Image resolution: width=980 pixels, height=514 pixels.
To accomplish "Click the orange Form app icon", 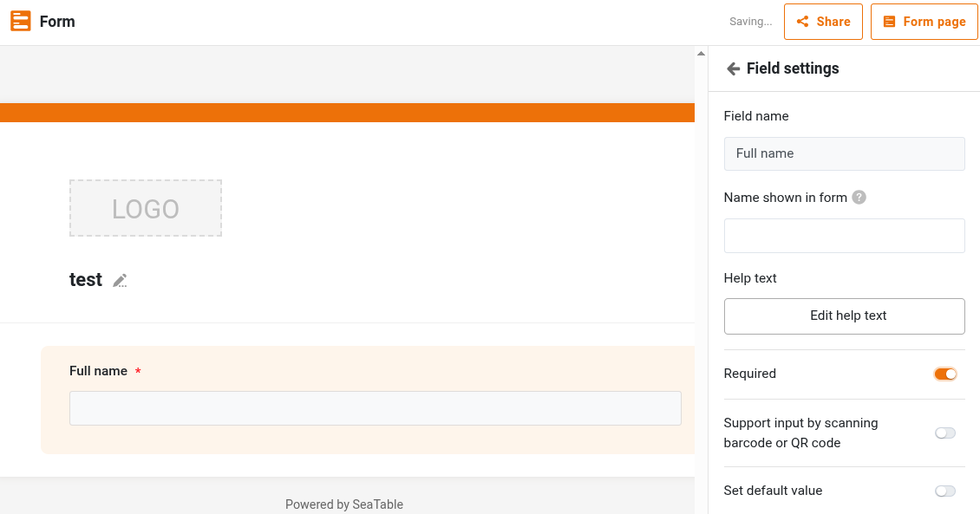I will tap(21, 22).
